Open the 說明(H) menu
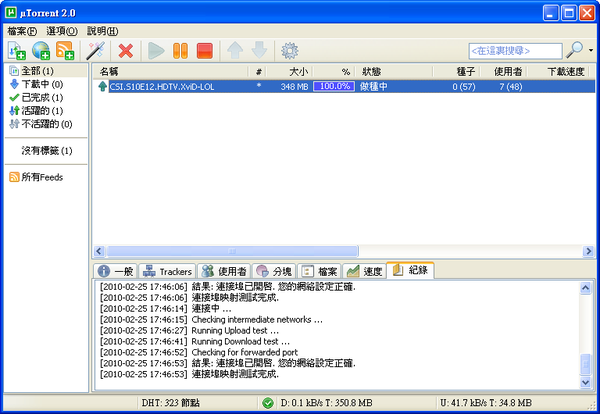 pos(102,31)
